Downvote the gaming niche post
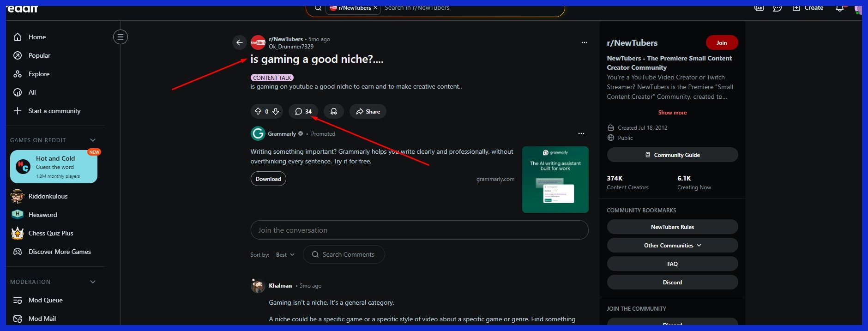This screenshot has height=331, width=868. pos(276,111)
